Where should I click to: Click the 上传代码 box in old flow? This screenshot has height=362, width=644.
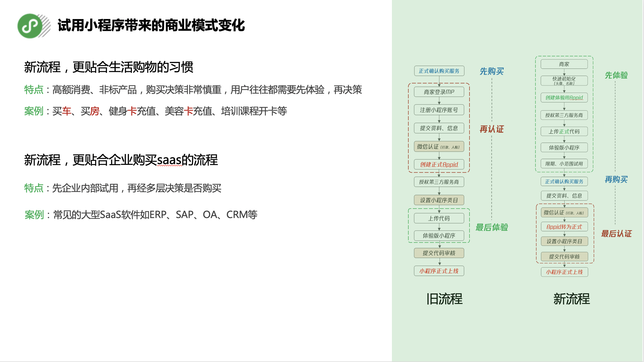pos(439,218)
